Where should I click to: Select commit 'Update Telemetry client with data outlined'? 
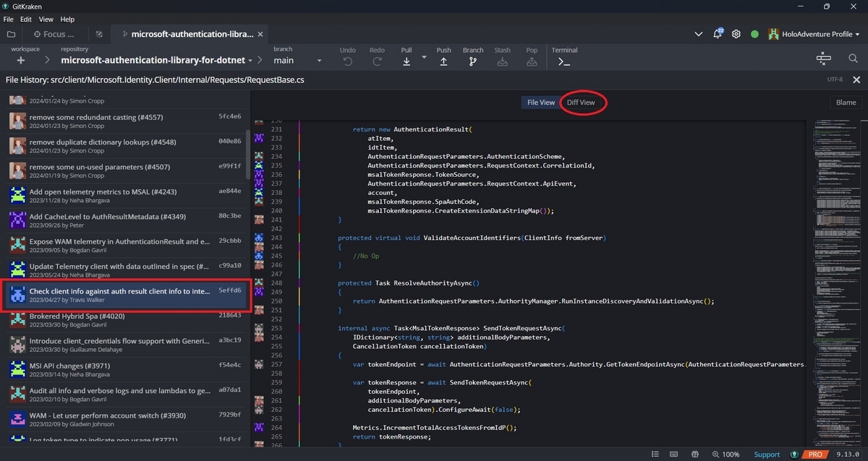124,270
